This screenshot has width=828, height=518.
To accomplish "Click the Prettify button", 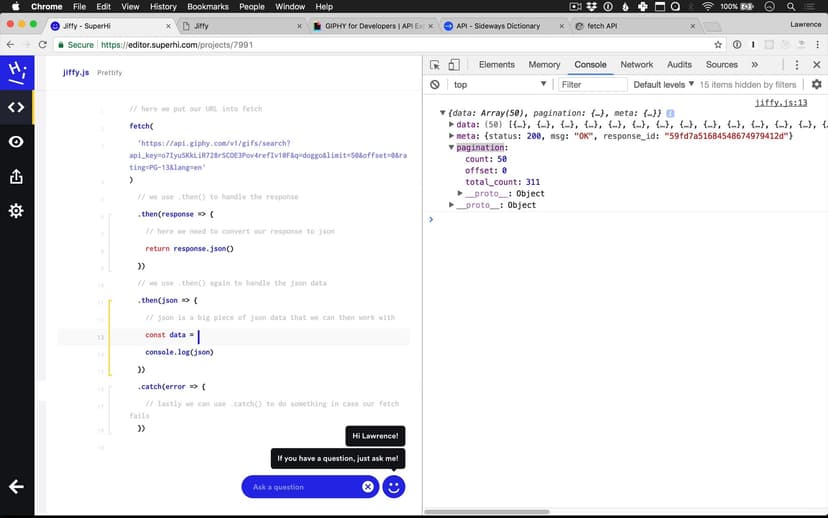I will (x=109, y=73).
